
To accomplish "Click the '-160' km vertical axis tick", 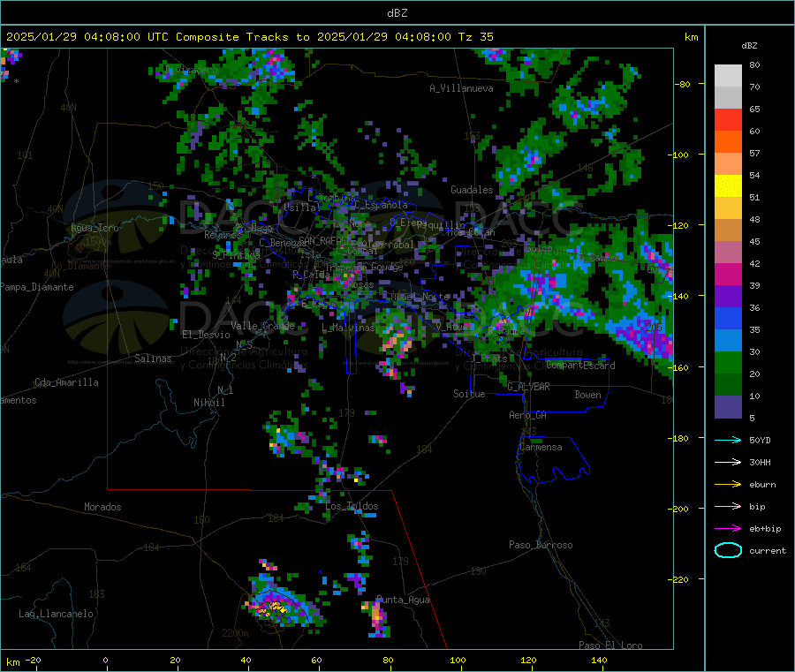I will 680,367.
